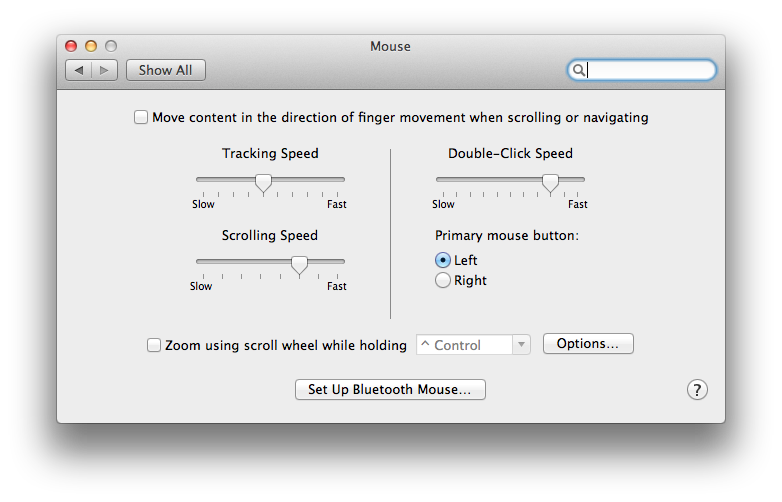Open zoom Options dialog
The image size is (782, 502).
coord(588,344)
